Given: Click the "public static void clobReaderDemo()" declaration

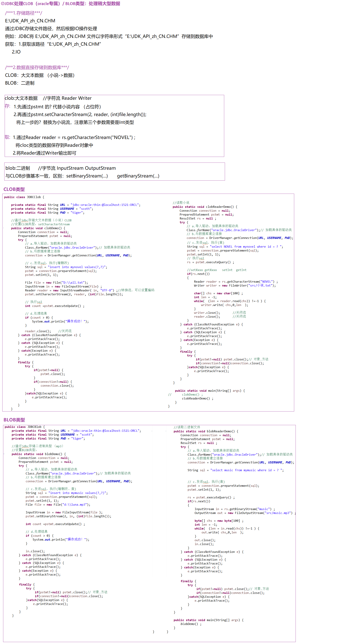Looking at the screenshot, I should click(205, 207).
